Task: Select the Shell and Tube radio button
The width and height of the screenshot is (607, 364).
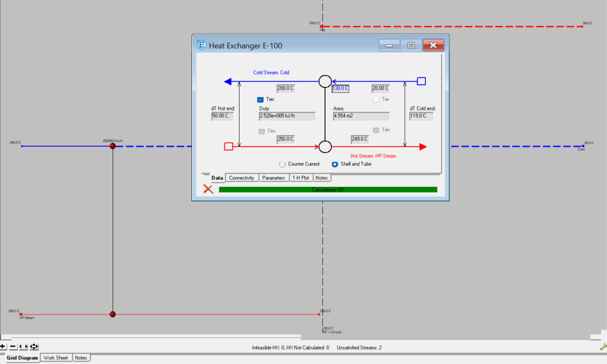Action: (x=335, y=164)
